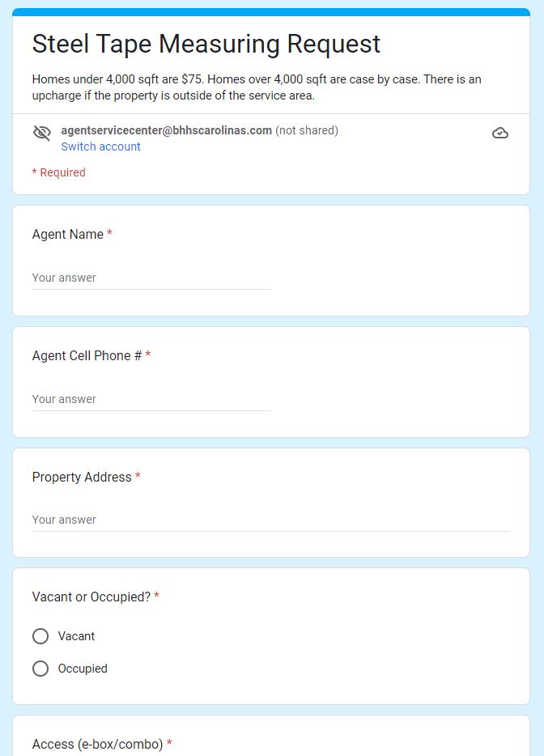Click the red Required notice text
Image resolution: width=544 pixels, height=756 pixels.
58,172
